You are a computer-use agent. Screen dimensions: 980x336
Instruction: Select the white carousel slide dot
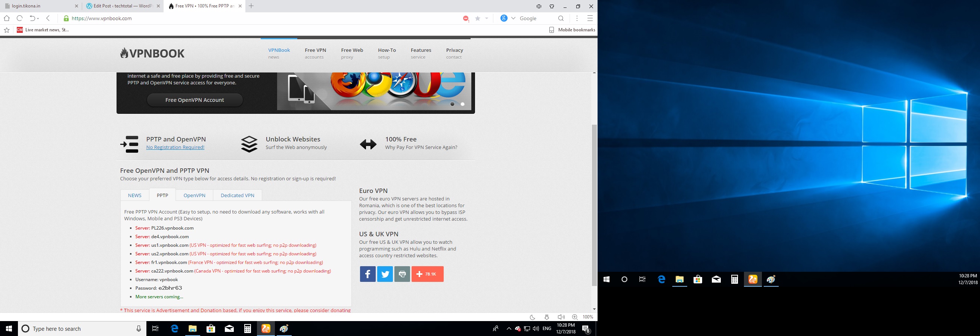click(x=463, y=104)
